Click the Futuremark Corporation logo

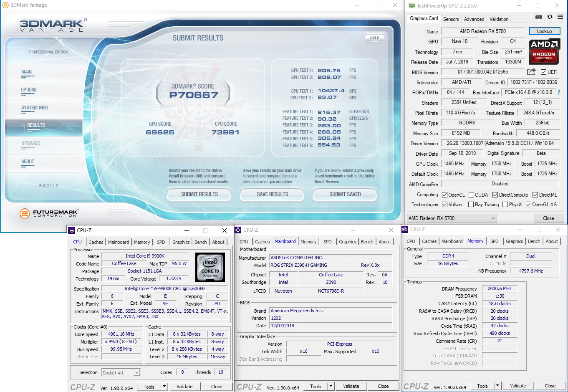[48, 213]
